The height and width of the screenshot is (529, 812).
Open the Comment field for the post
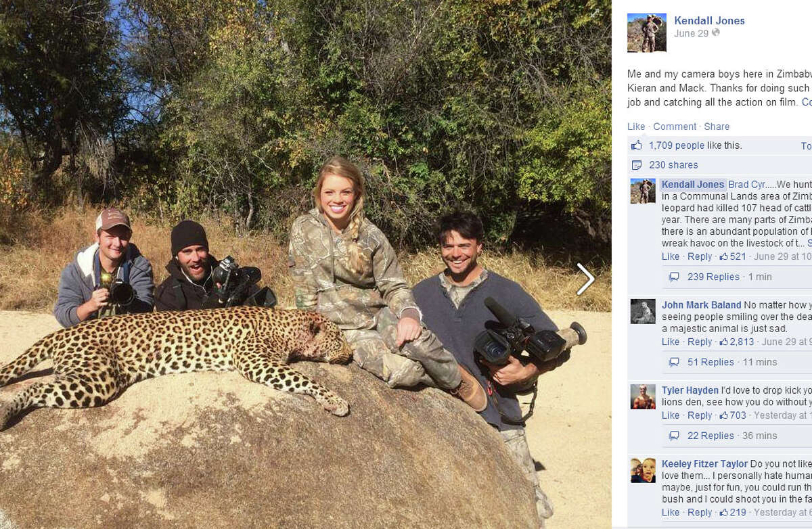[674, 127]
